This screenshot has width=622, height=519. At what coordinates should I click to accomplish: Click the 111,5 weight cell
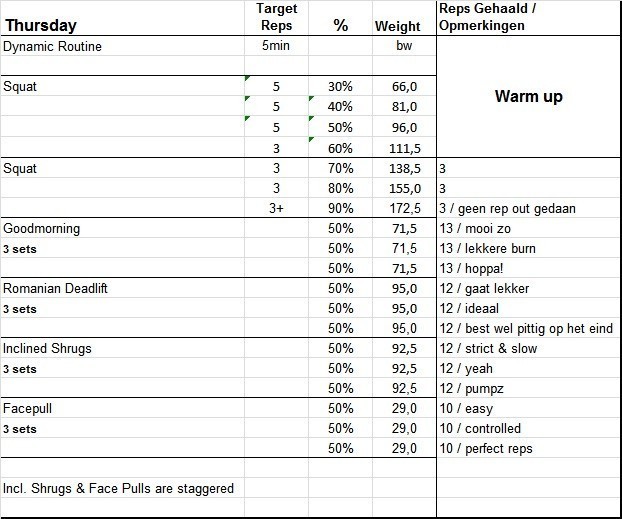coord(403,148)
